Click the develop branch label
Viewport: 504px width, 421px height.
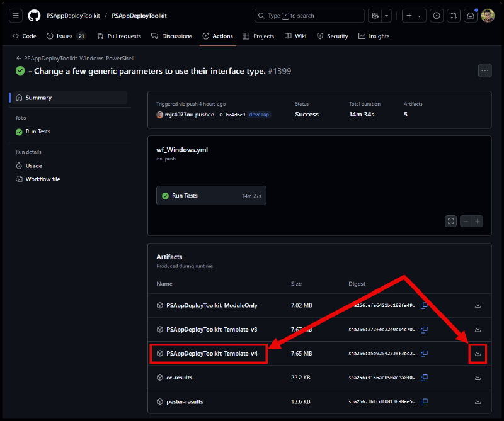pos(259,115)
